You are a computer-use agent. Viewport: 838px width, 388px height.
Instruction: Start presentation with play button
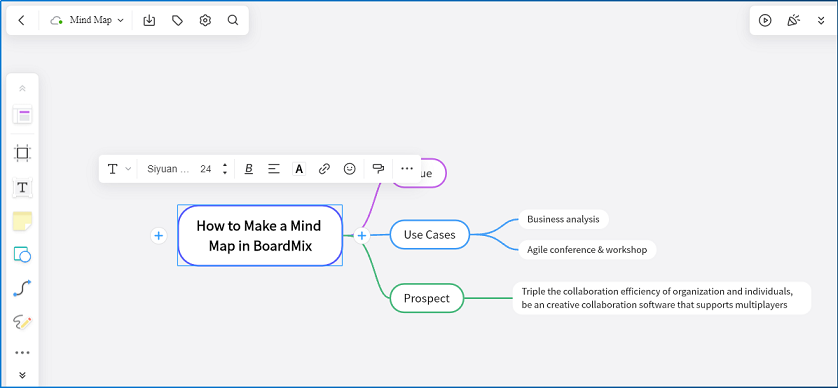tap(765, 20)
